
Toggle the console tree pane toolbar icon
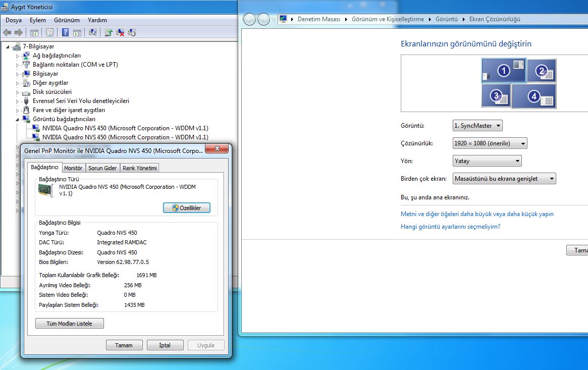point(34,33)
